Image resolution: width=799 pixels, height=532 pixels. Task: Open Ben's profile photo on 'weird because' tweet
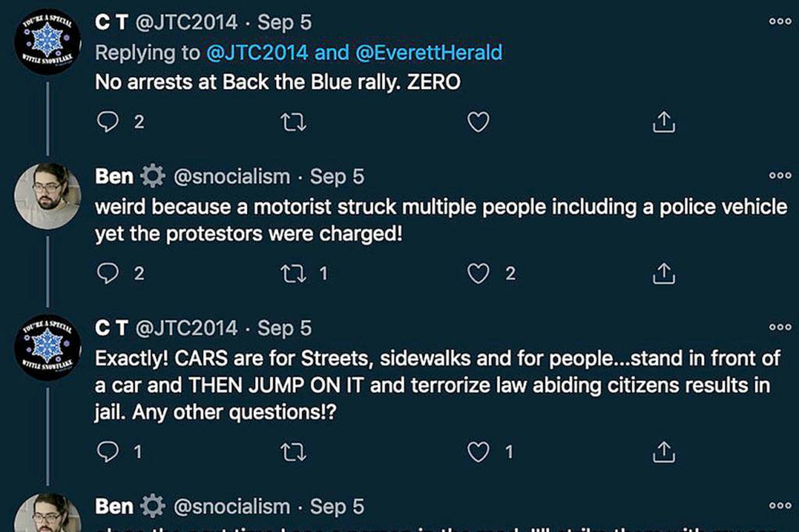click(x=48, y=195)
